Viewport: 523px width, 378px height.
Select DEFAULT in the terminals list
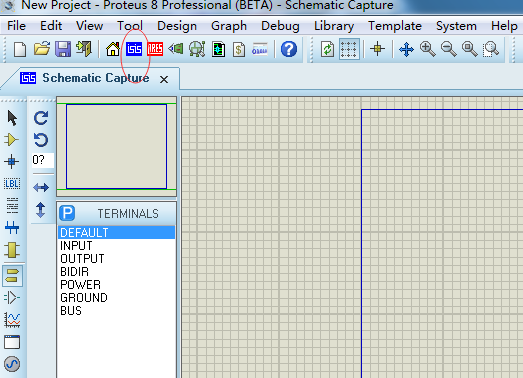[x=116, y=233]
